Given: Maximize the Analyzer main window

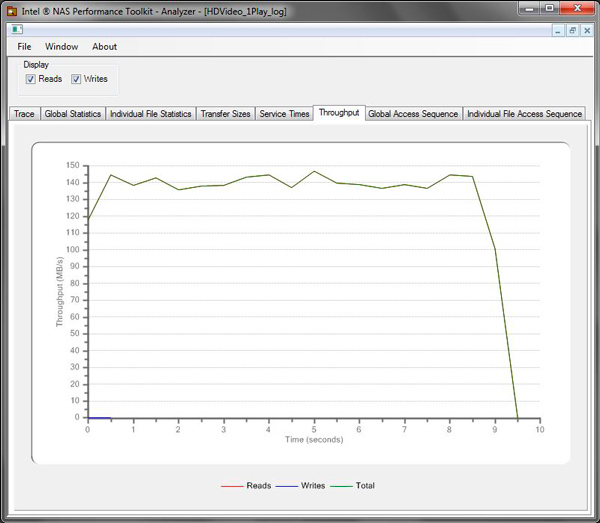Looking at the screenshot, I should point(550,8).
